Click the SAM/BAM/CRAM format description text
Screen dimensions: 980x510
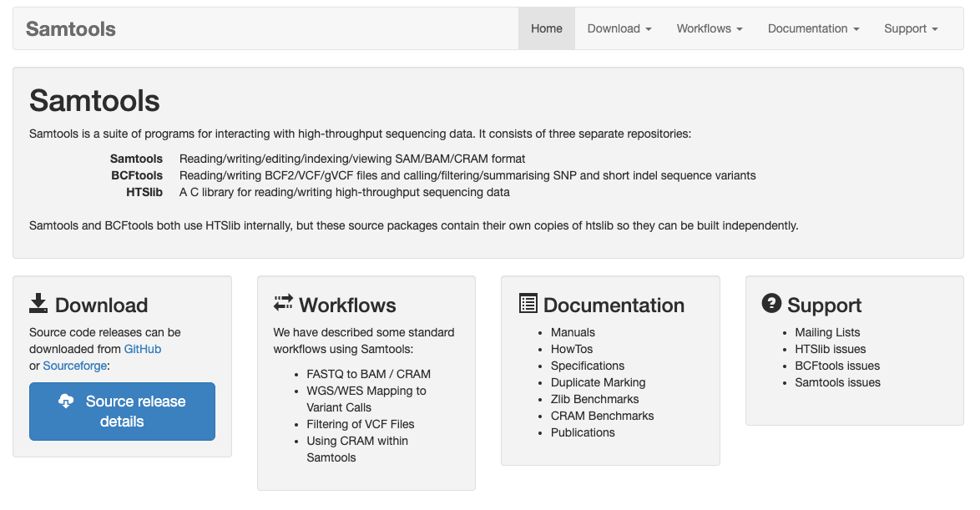click(x=352, y=159)
